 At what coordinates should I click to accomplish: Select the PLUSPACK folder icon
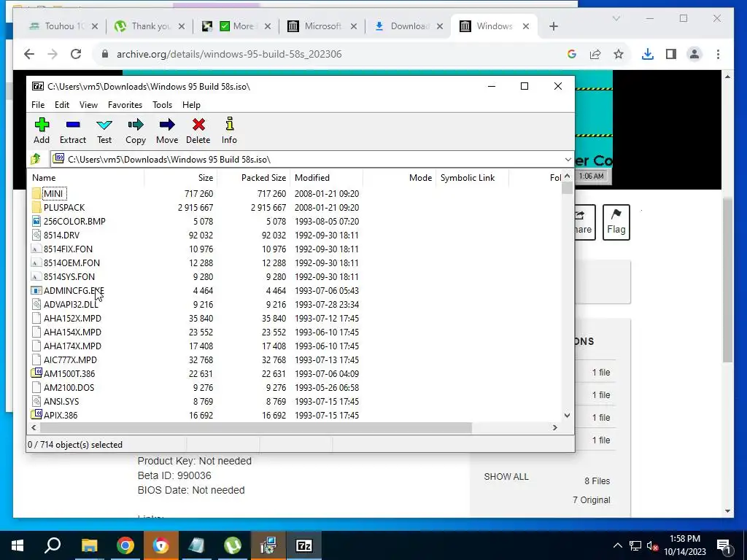pyautogui.click(x=36, y=208)
